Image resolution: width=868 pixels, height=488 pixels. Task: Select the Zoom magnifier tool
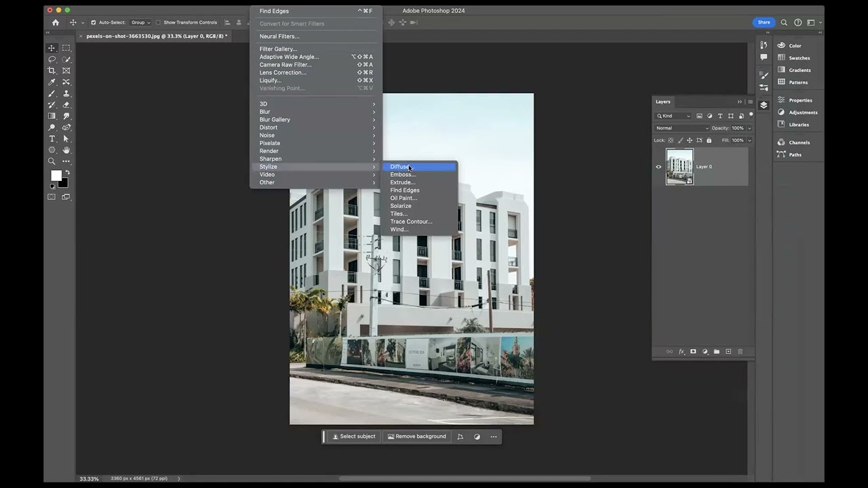tap(52, 161)
